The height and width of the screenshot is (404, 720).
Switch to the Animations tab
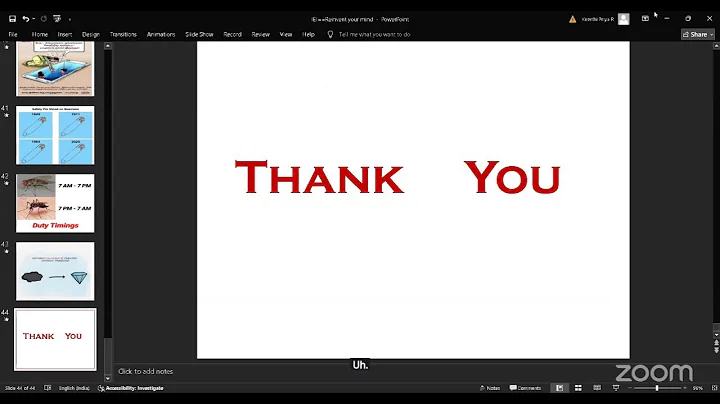(161, 34)
